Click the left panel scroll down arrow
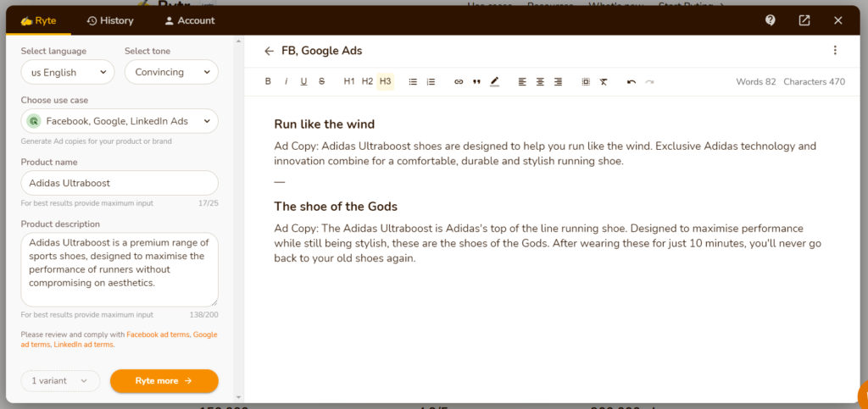The image size is (868, 409). (238, 397)
